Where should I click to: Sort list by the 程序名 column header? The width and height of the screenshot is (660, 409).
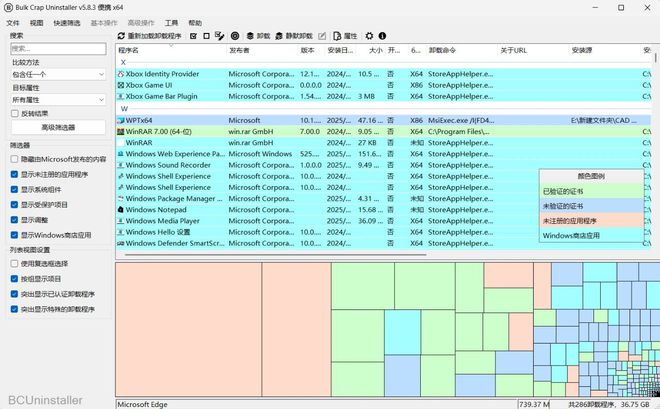[171, 50]
